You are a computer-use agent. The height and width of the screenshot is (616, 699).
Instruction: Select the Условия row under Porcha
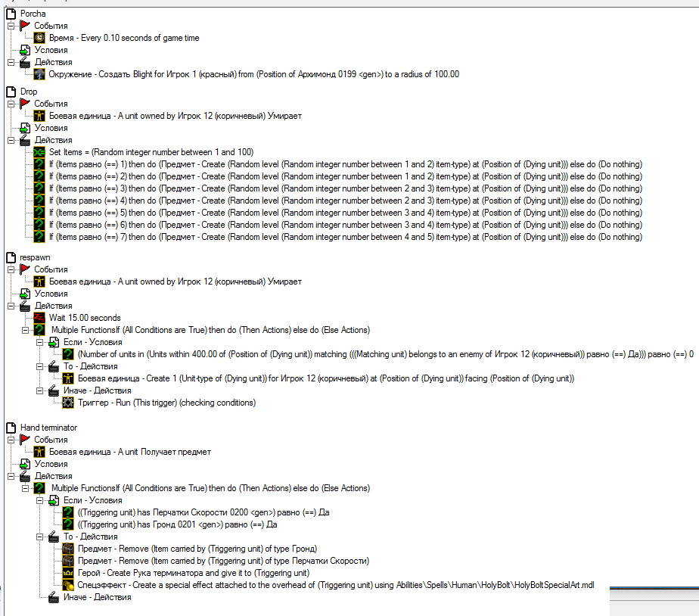[x=51, y=50]
